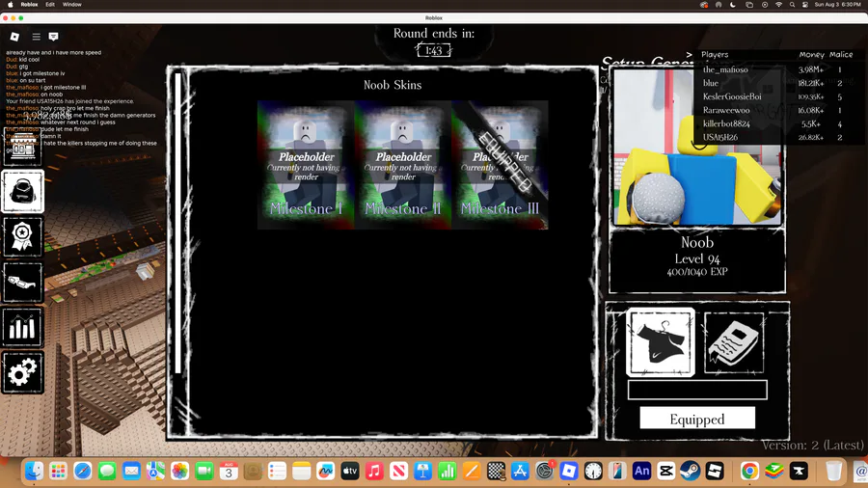Open the Edit menu
Viewport: 868px width, 488px height.
coord(50,5)
